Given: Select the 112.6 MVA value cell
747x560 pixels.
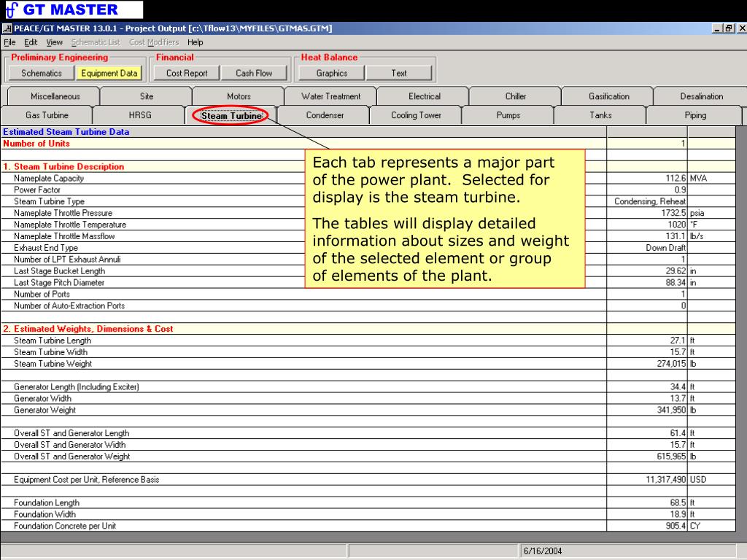Looking at the screenshot, I should click(647, 178).
